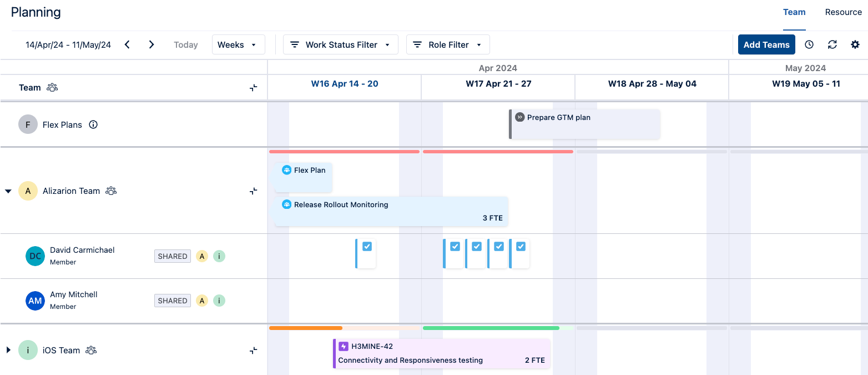Open plan settings via gear icon

coord(855,44)
